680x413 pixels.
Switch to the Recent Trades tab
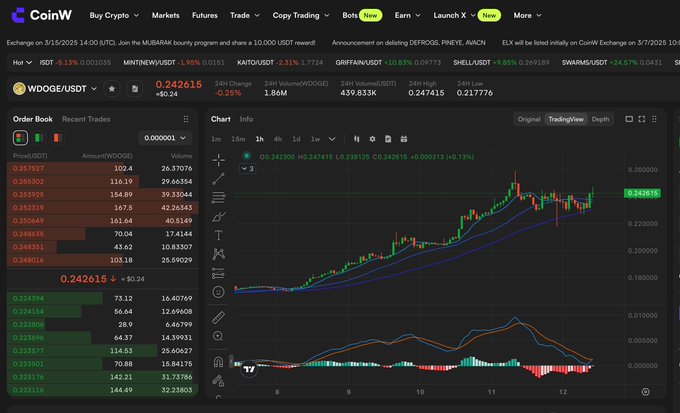tap(86, 119)
